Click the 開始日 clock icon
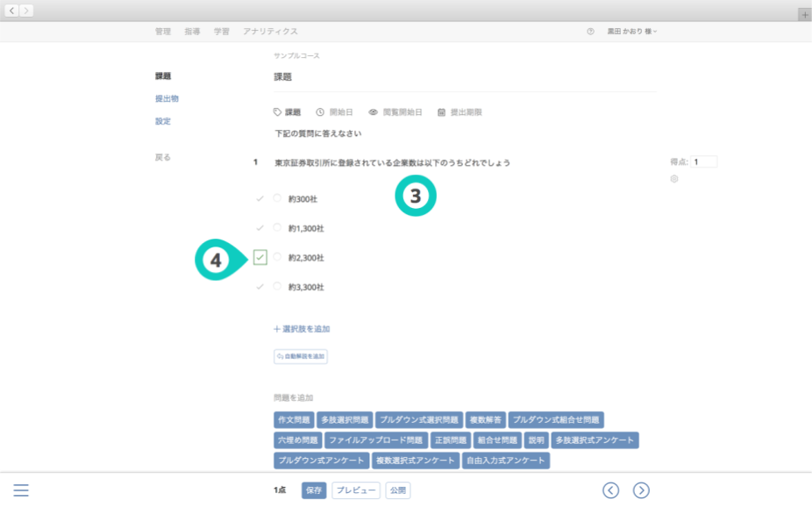Screen dimensions: 812x508 click(320, 112)
